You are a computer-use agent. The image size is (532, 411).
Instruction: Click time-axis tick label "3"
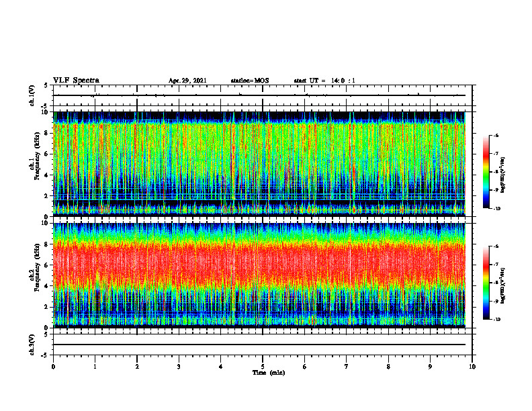pyautogui.click(x=179, y=367)
